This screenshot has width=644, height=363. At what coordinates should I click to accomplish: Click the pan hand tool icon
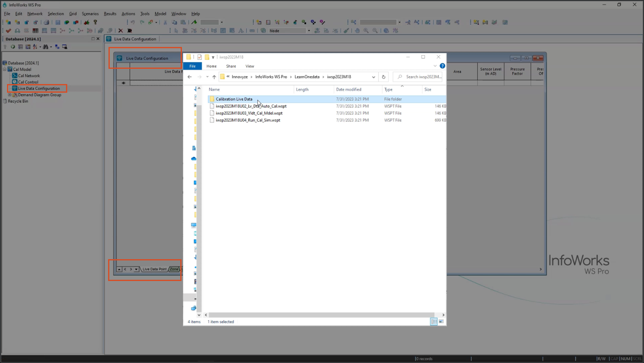pos(357,31)
